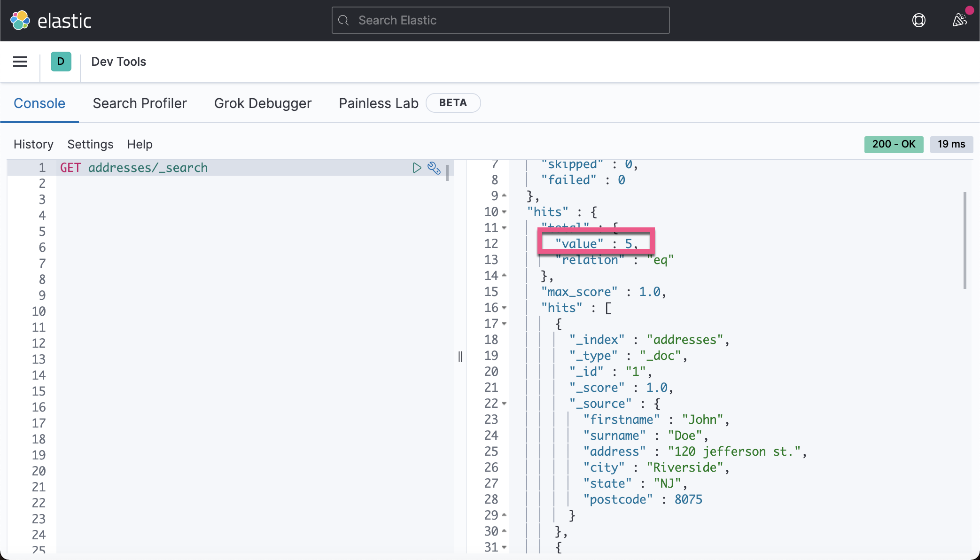Open the console History link
The width and height of the screenshot is (980, 560).
[x=33, y=144]
